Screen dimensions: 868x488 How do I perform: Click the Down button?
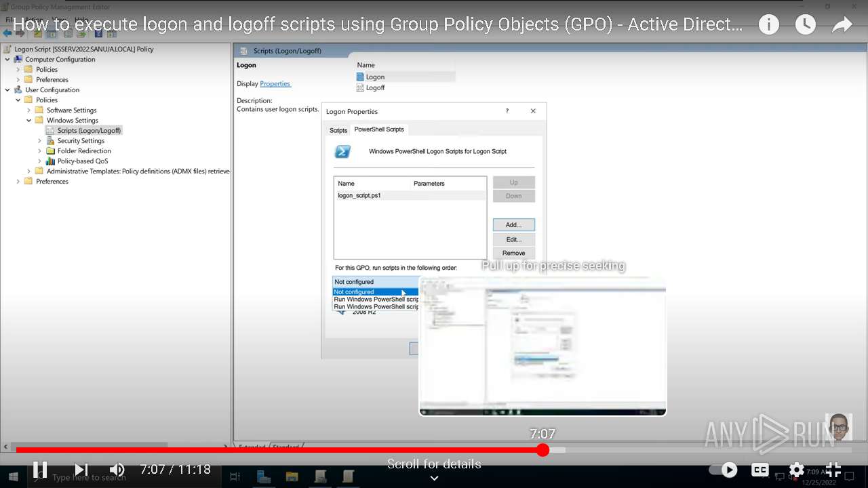[x=514, y=196]
